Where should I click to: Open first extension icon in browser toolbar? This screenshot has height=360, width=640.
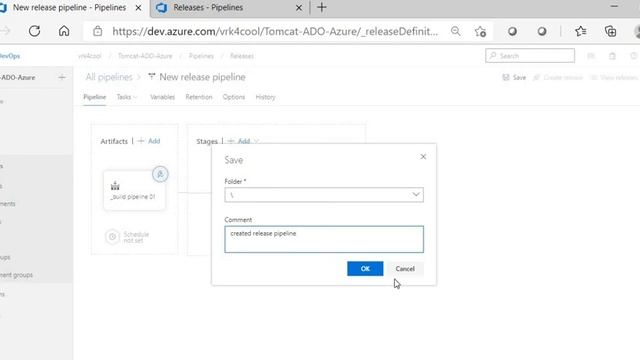point(512,31)
